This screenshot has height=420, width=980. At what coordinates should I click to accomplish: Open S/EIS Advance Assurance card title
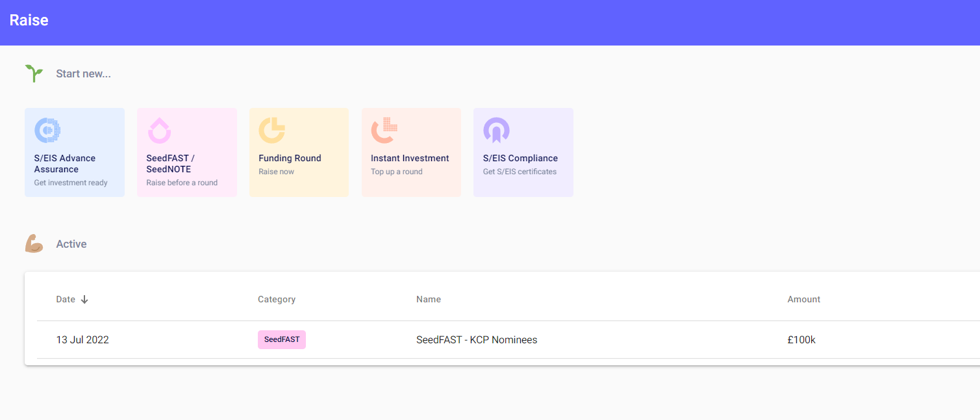click(65, 164)
